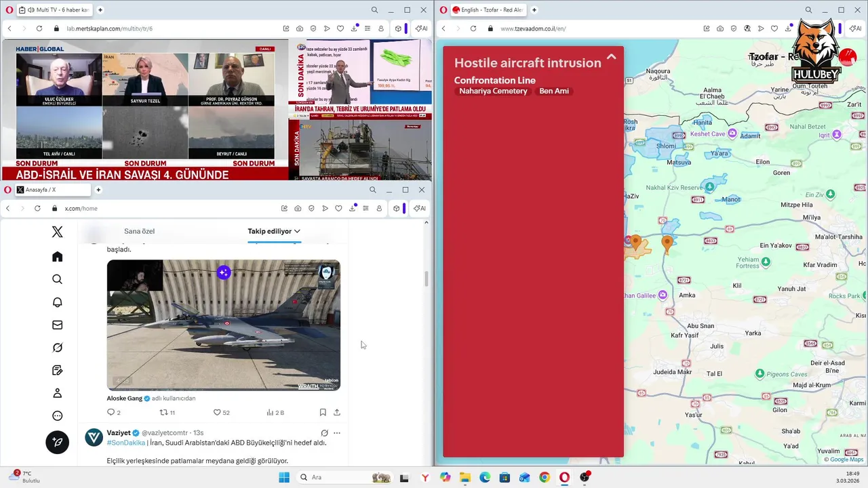868x488 pixels.
Task: Open the weather widget showing 7°C
Action: (24, 476)
